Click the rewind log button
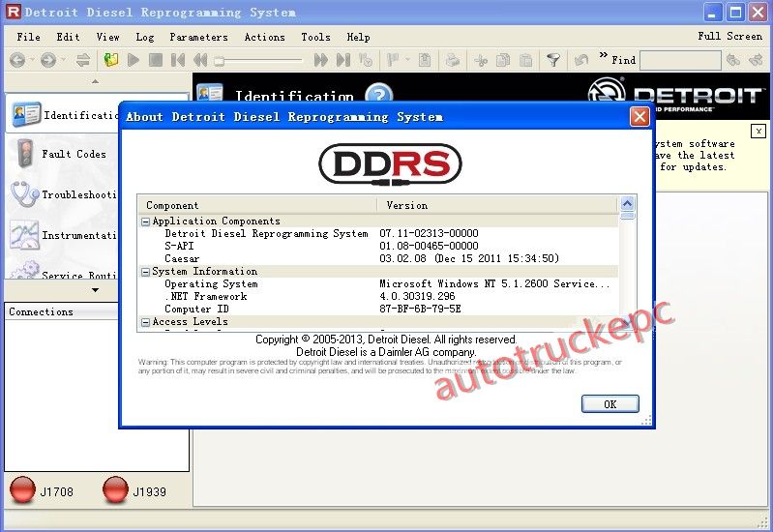This screenshot has width=773, height=532. pyautogui.click(x=199, y=60)
